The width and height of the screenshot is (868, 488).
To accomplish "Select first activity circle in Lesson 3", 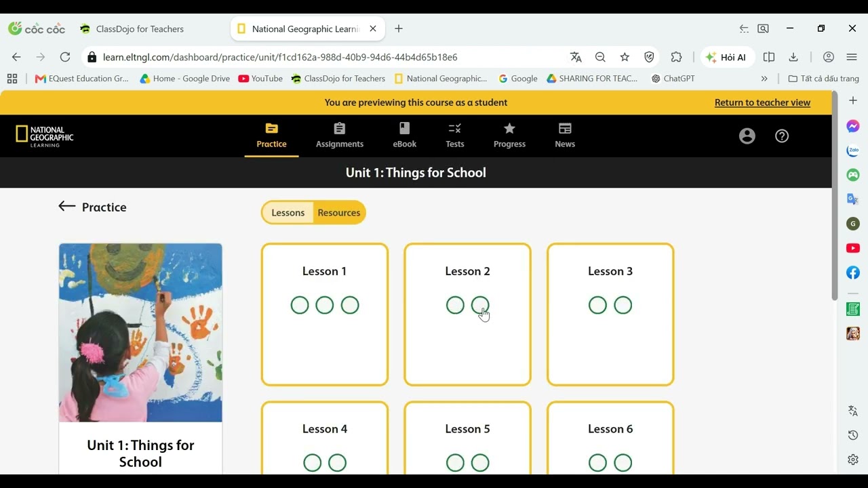I will (x=597, y=305).
